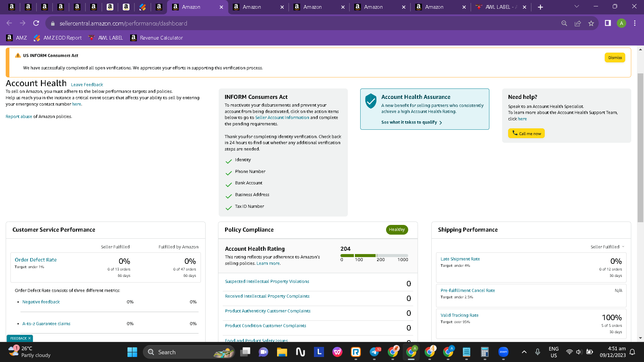Open the Pre-fulfillment Cancel Rate link

tap(468, 291)
